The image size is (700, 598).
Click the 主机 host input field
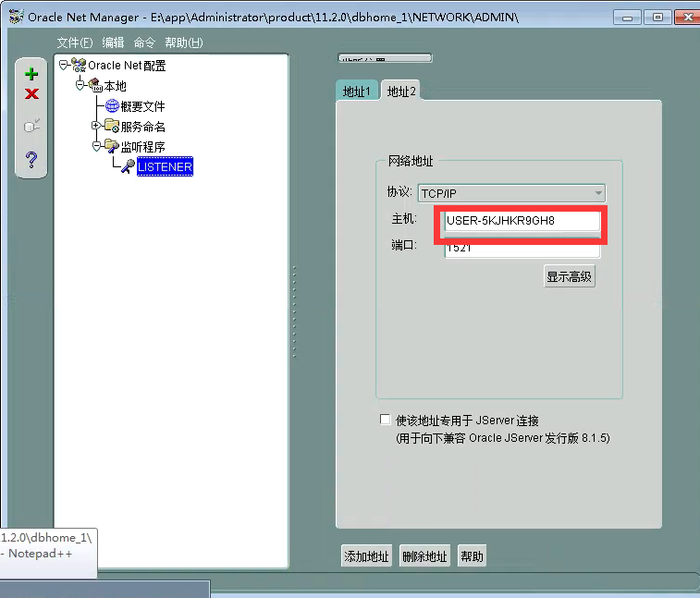(522, 221)
